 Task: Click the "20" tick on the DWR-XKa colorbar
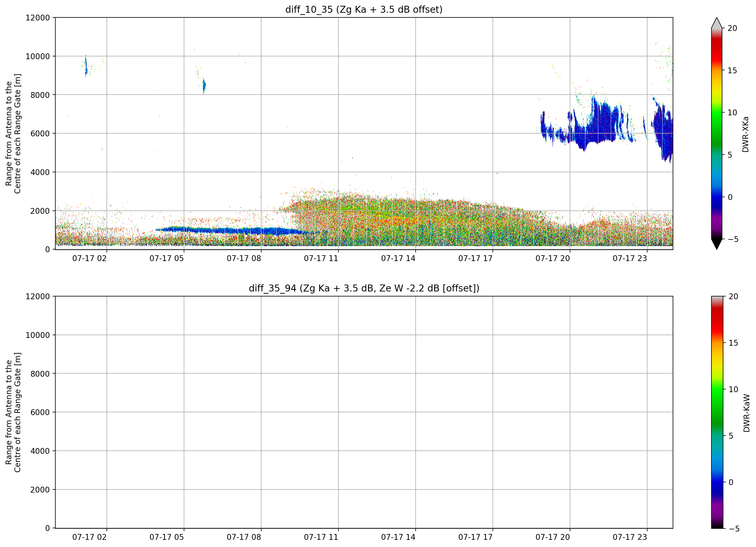(x=732, y=28)
